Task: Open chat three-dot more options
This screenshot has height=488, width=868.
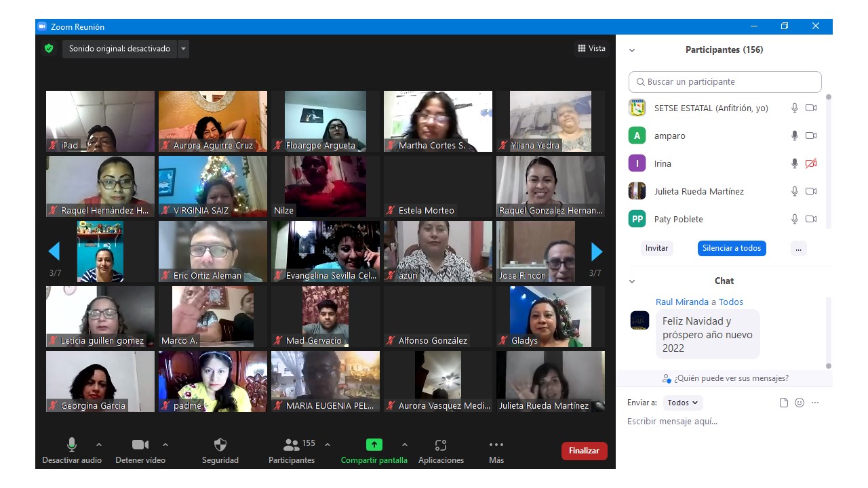Action: click(x=815, y=403)
